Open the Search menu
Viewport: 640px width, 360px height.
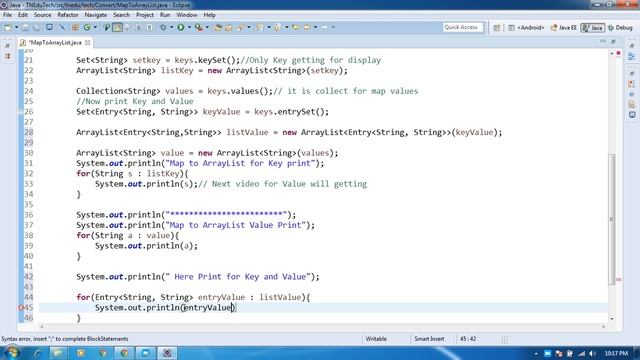pos(121,15)
